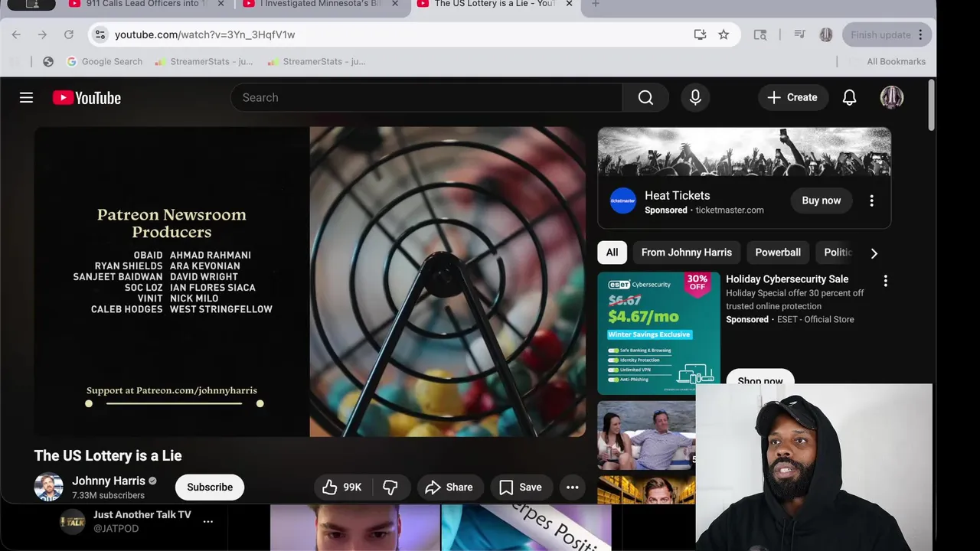
Task: Switch to 911 Calls Lead Officers tab
Action: click(145, 5)
